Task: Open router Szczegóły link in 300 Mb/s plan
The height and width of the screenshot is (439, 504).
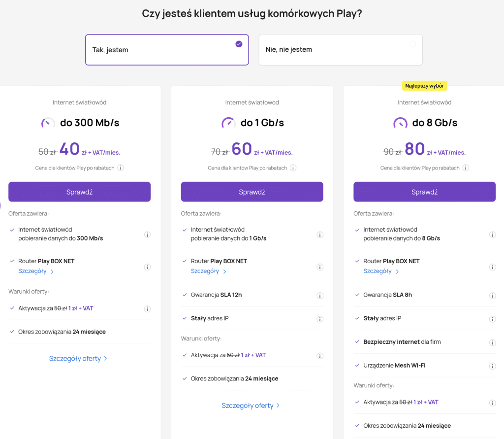Action: (35, 271)
